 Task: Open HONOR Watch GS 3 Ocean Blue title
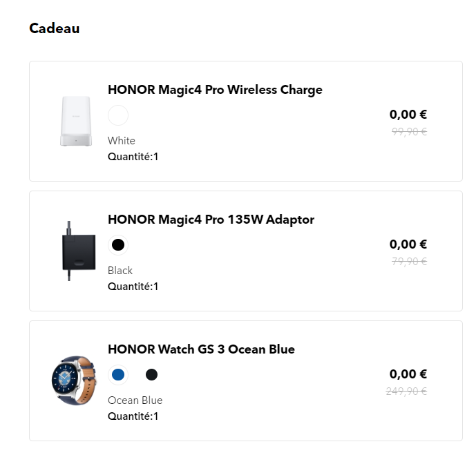coord(201,349)
